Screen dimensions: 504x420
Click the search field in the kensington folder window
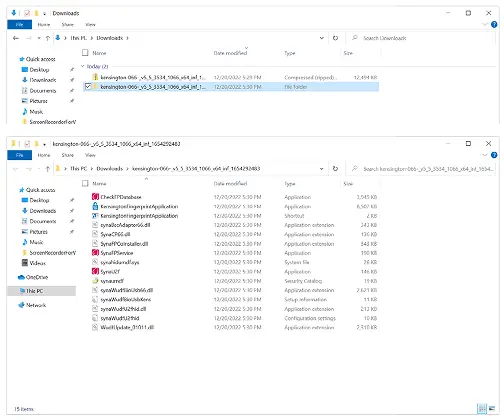click(420, 169)
